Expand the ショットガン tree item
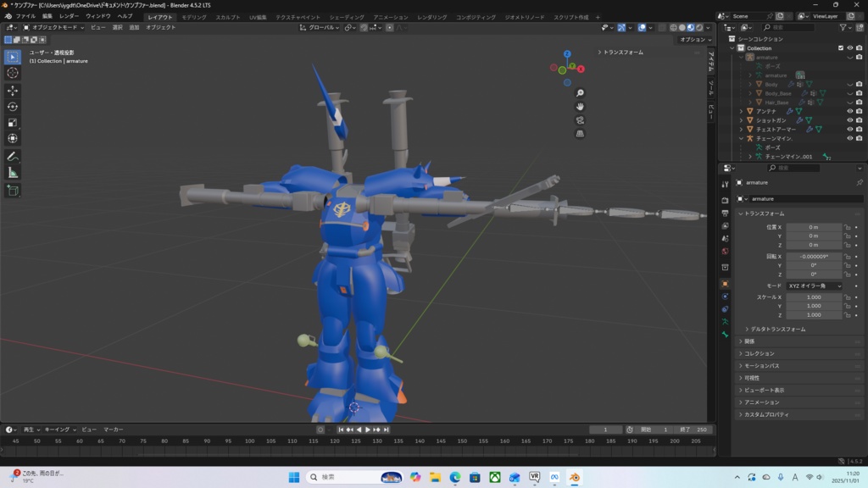This screenshot has height=488, width=868. tap(741, 120)
